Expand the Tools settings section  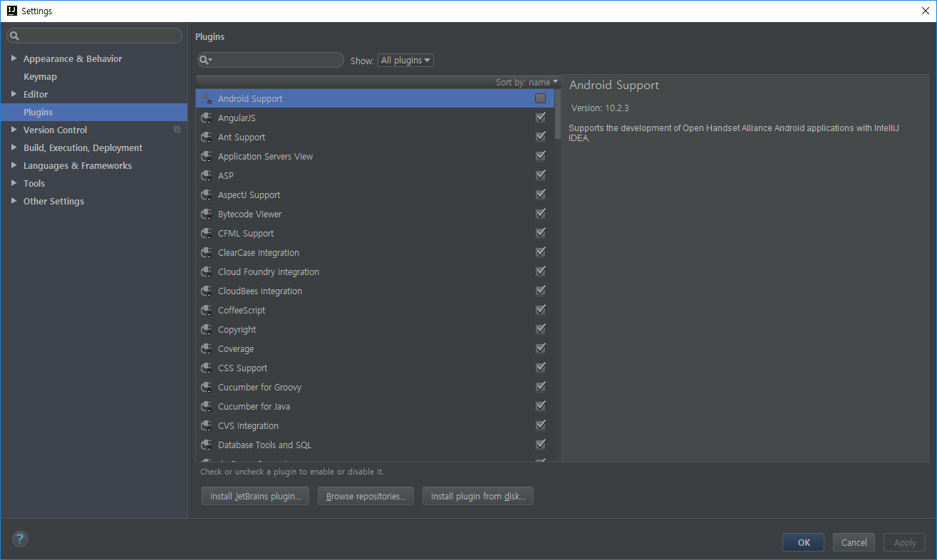click(x=14, y=183)
